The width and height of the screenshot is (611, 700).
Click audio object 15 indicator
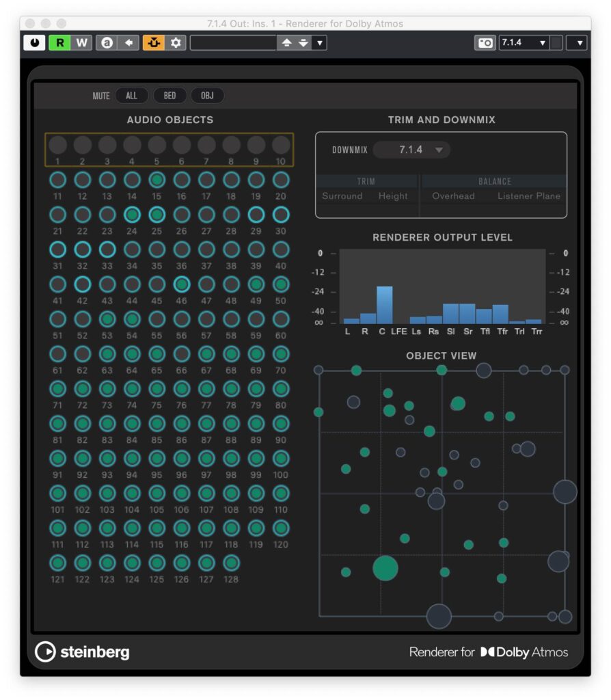157,180
